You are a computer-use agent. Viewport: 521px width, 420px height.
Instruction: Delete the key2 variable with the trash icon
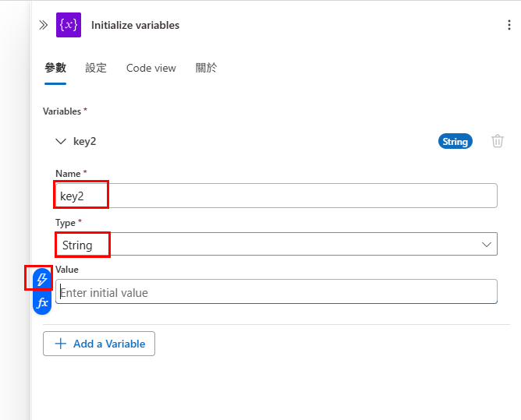click(497, 141)
